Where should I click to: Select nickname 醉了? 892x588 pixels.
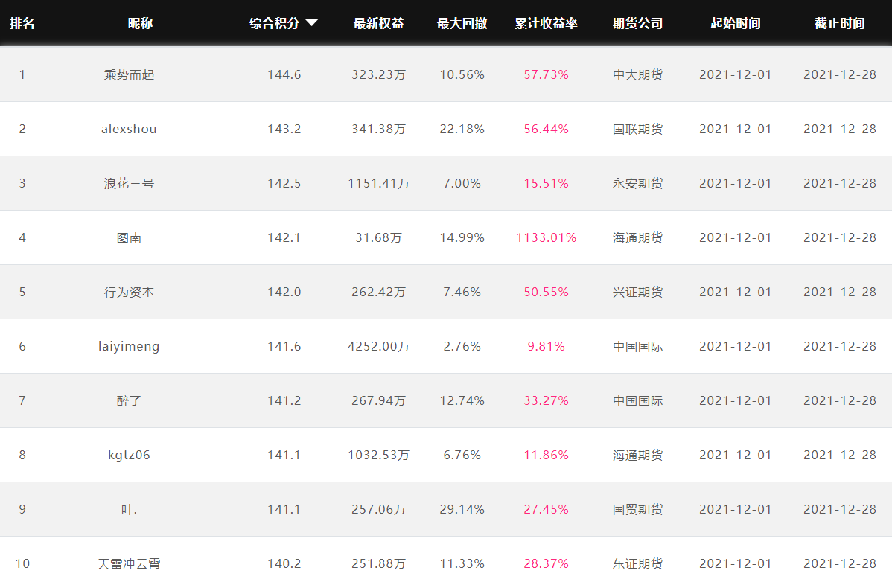[129, 400]
